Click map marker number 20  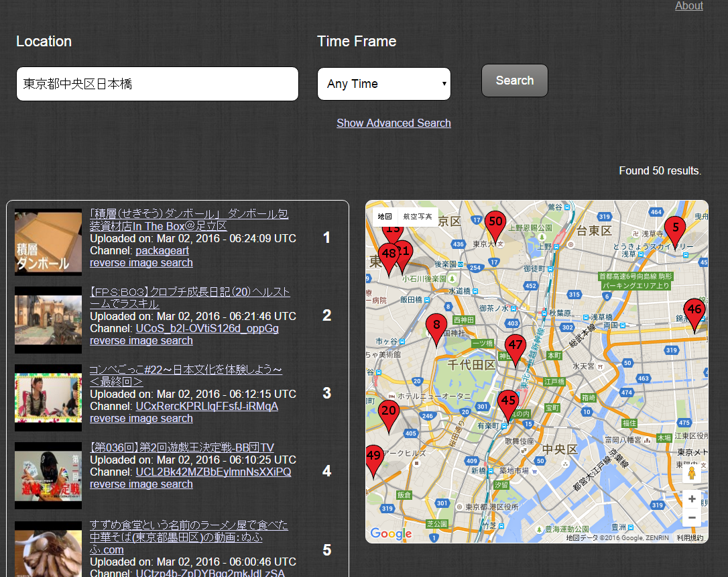coord(389,415)
